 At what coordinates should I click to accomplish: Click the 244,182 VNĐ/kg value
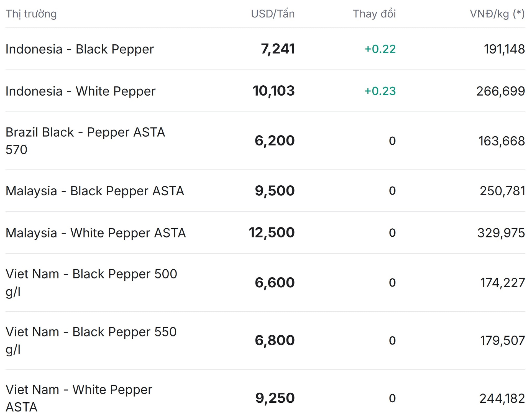pyautogui.click(x=502, y=398)
